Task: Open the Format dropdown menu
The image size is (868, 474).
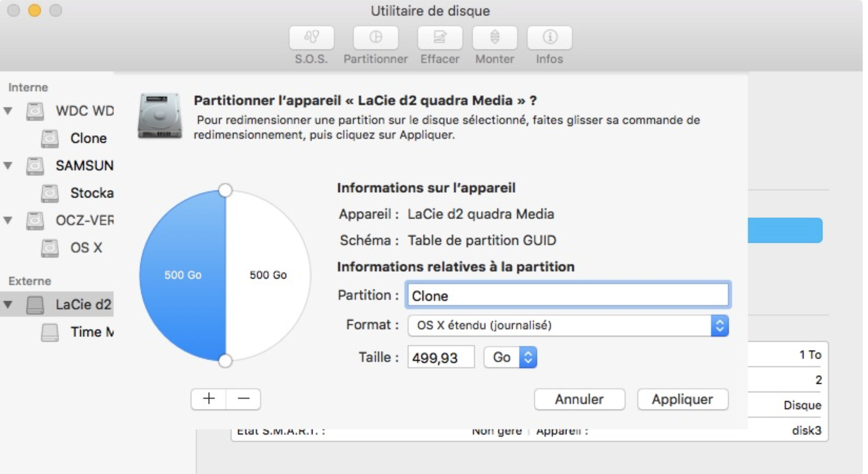Action: pyautogui.click(x=568, y=325)
